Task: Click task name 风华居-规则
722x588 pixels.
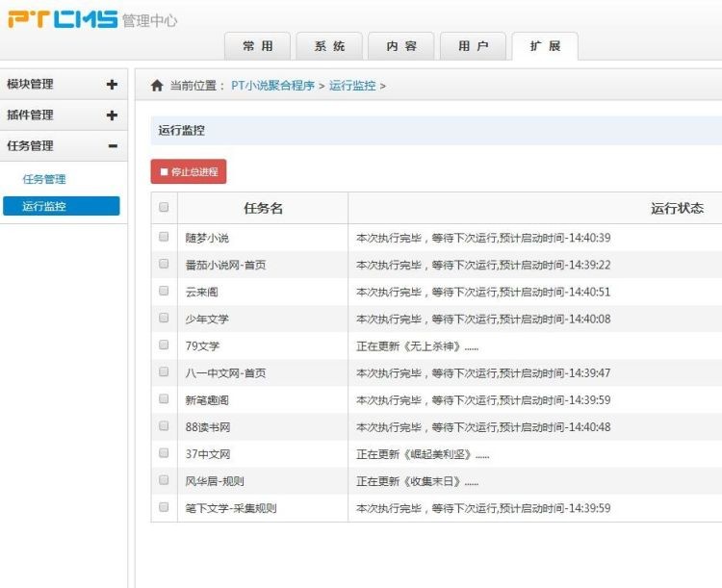Action: pos(215,481)
